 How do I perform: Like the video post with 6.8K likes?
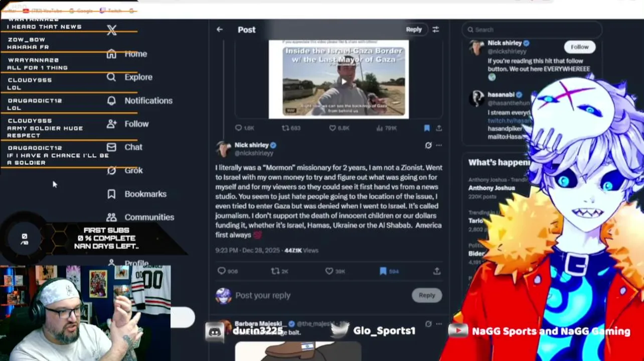(x=332, y=128)
